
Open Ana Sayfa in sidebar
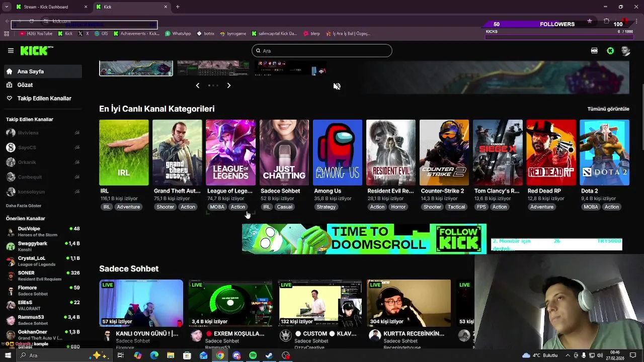[42, 71]
